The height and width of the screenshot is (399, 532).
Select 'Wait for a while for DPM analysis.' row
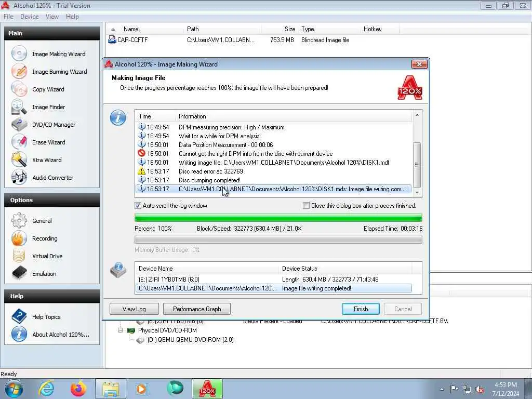tap(274, 136)
